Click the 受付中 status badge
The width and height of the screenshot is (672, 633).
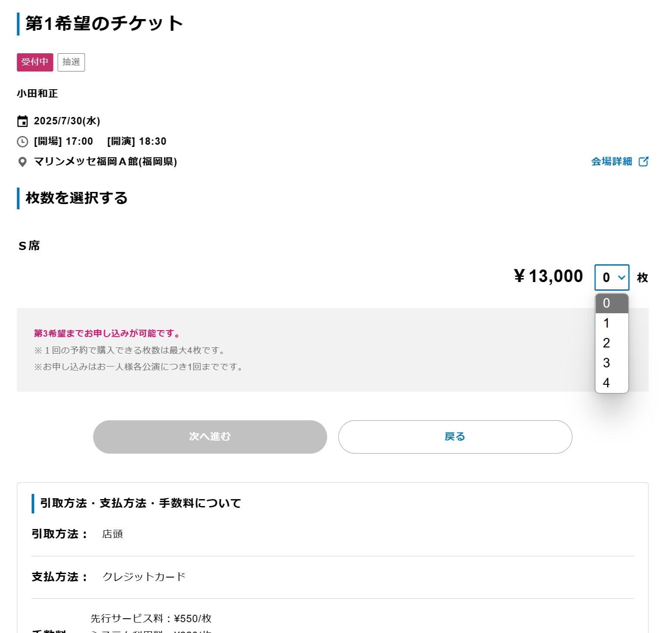(35, 62)
